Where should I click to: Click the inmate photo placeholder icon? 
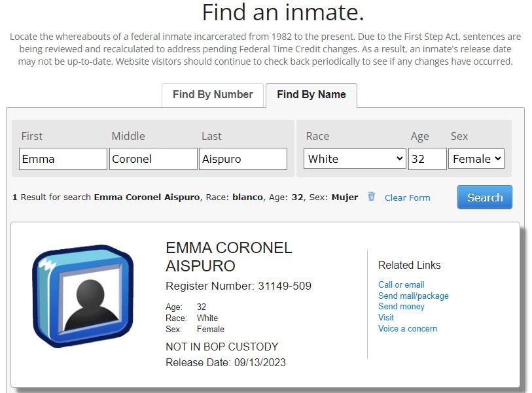(x=83, y=296)
